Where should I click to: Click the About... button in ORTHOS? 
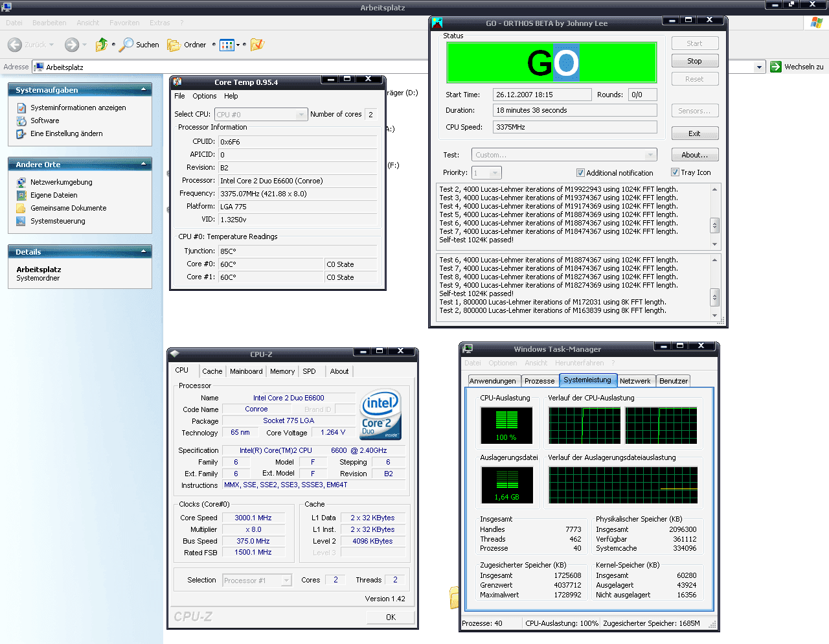pyautogui.click(x=694, y=155)
